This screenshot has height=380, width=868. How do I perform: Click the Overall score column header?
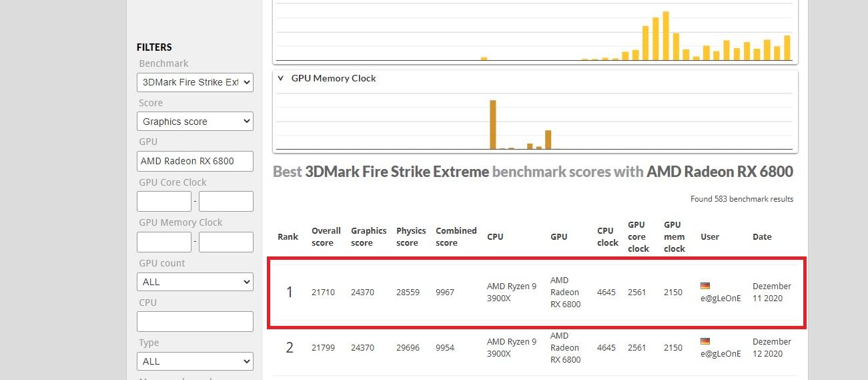326,236
